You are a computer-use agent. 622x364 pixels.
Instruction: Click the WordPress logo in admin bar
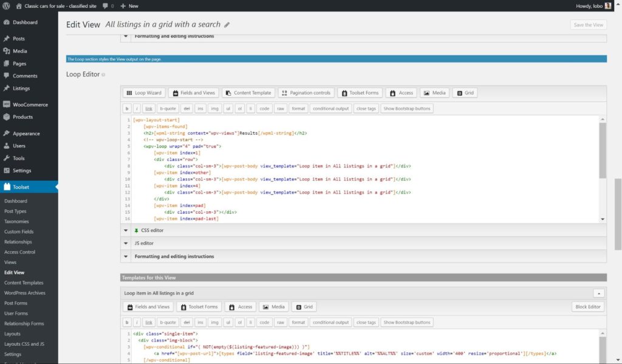click(x=7, y=5)
